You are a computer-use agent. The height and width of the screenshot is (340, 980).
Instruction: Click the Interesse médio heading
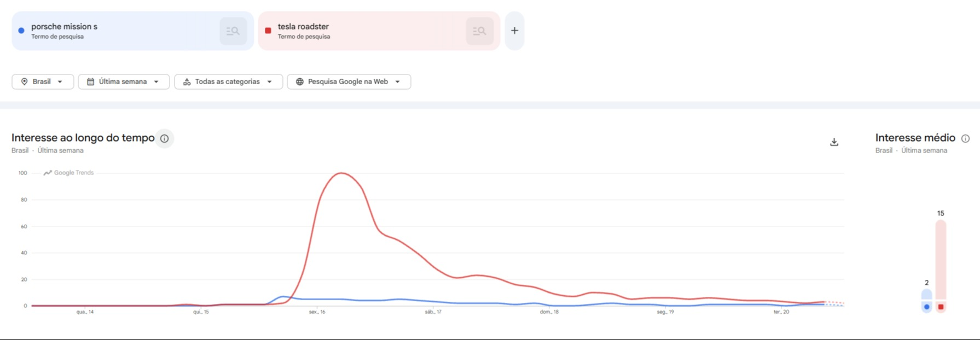(915, 138)
